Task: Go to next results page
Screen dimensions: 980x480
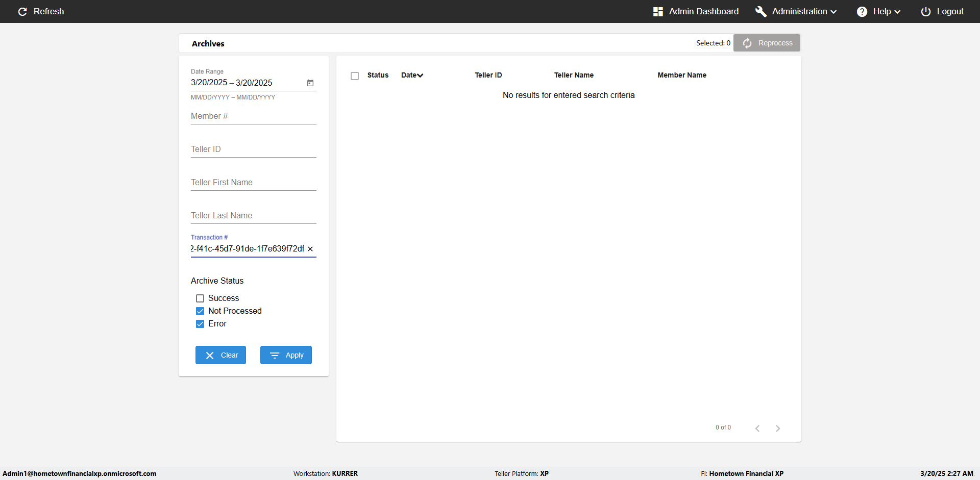Action: pos(778,428)
